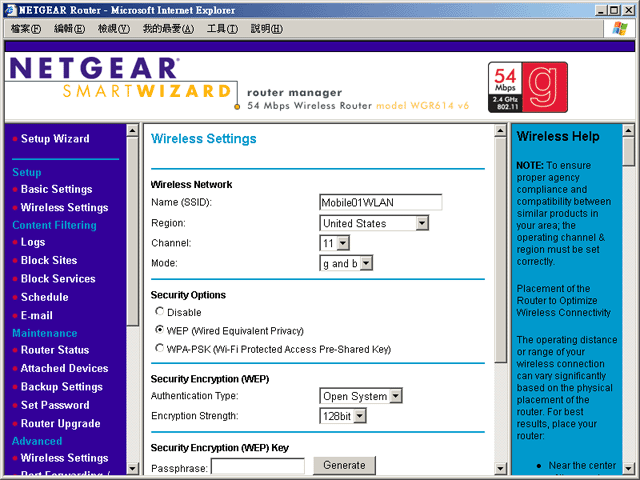
Task: Open the Encryption Strength dropdown
Action: tap(343, 416)
